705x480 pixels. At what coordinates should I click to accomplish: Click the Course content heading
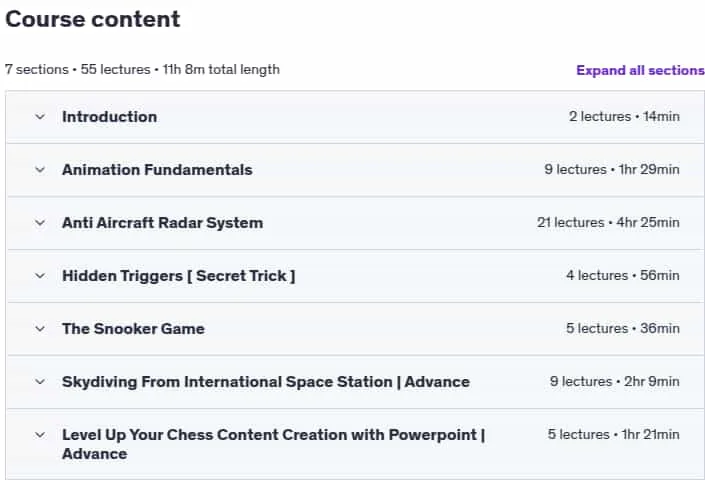pos(93,19)
